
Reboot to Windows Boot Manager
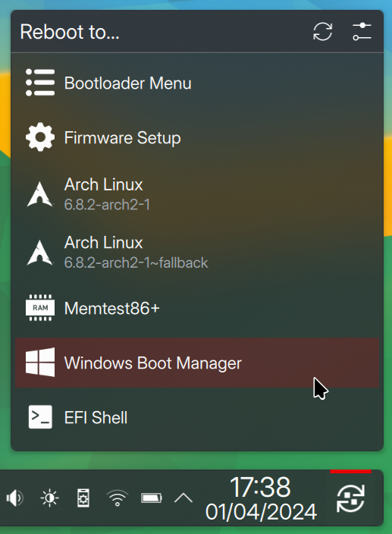point(197,363)
